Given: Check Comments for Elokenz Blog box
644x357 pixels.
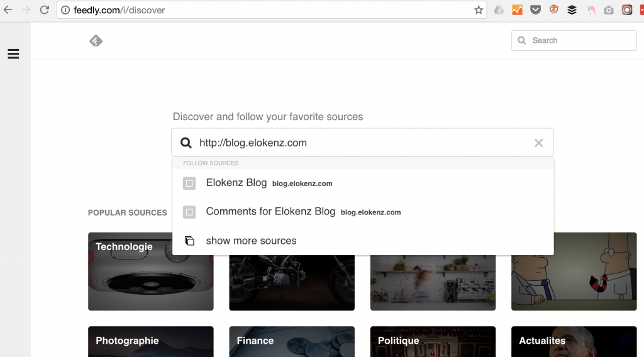Looking at the screenshot, I should coord(189,212).
